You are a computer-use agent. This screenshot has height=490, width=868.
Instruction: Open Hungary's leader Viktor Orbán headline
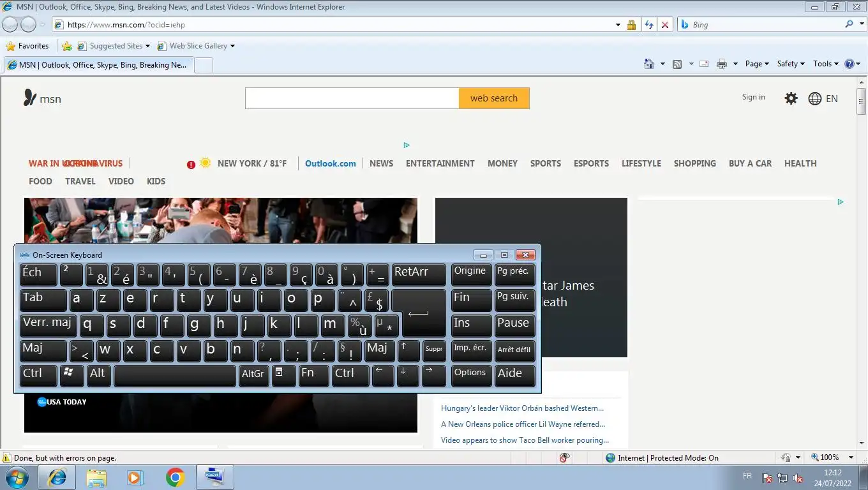522,408
